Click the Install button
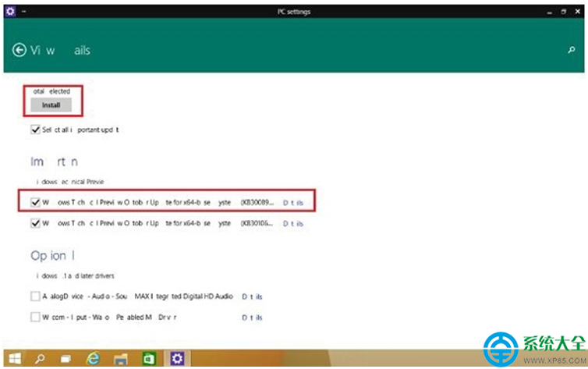 click(x=51, y=105)
